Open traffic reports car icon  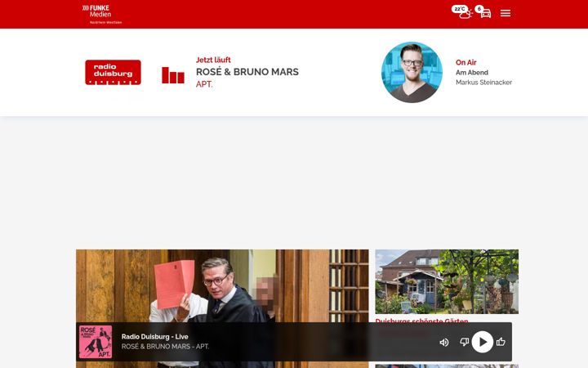coord(483,11)
